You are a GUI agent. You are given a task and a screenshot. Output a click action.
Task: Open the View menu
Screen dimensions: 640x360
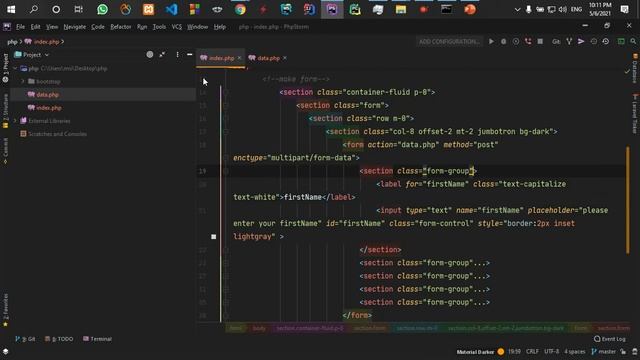tap(52, 27)
